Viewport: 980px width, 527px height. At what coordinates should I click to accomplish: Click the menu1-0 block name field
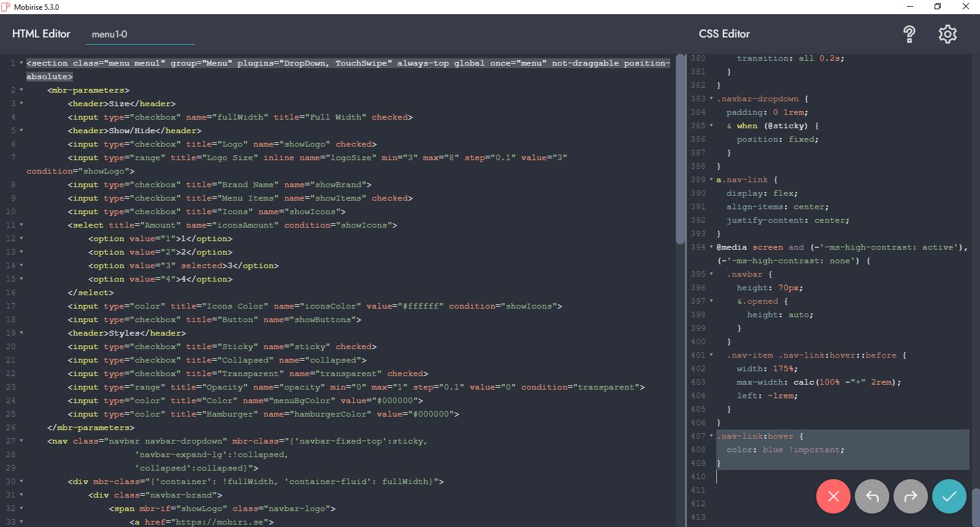140,34
